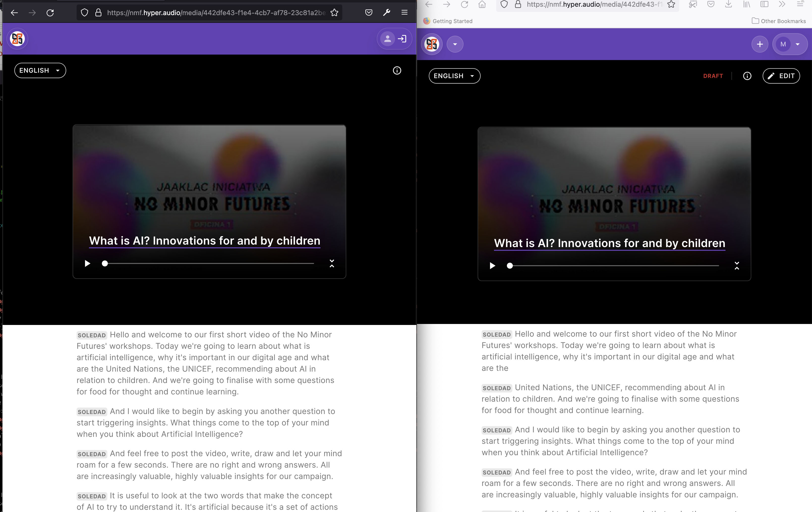This screenshot has width=812, height=512.
Task: Go back in left browser window
Action: pos(14,13)
